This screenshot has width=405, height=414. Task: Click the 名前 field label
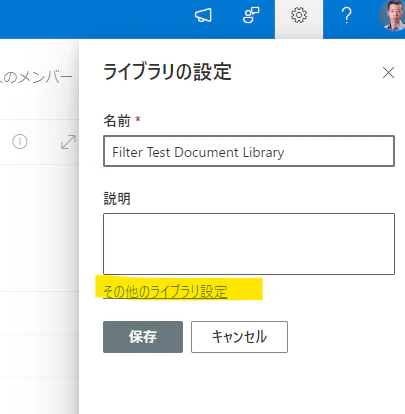(x=117, y=121)
